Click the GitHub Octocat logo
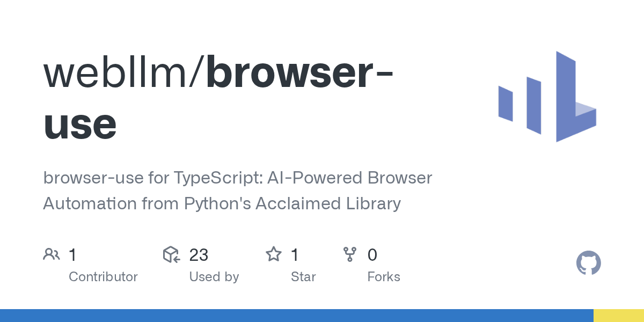 pyautogui.click(x=588, y=264)
